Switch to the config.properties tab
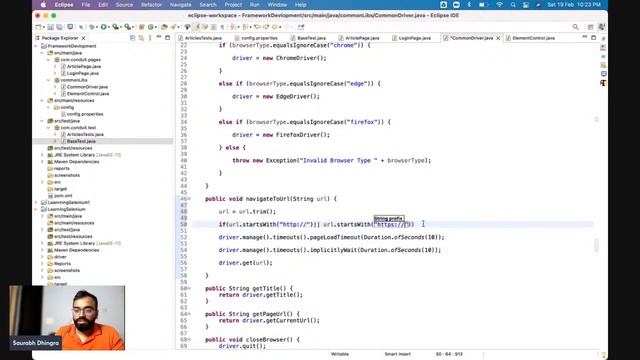The height and width of the screenshot is (360, 640). tap(259, 38)
